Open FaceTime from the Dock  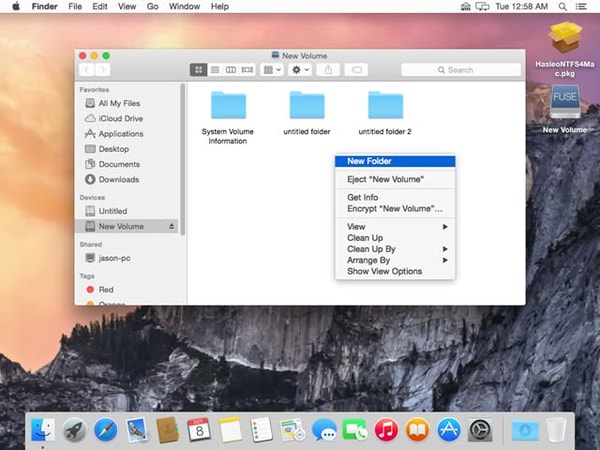(355, 430)
